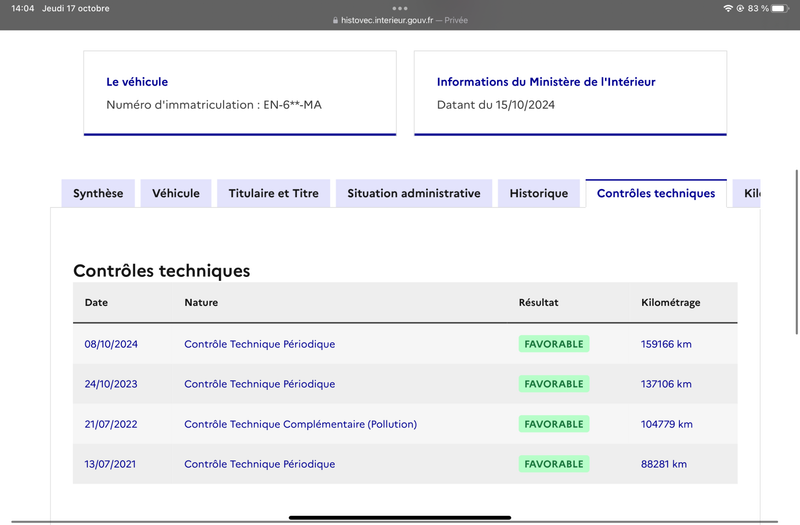
Task: Open the three-dot multitasking menu
Action: tap(400, 8)
